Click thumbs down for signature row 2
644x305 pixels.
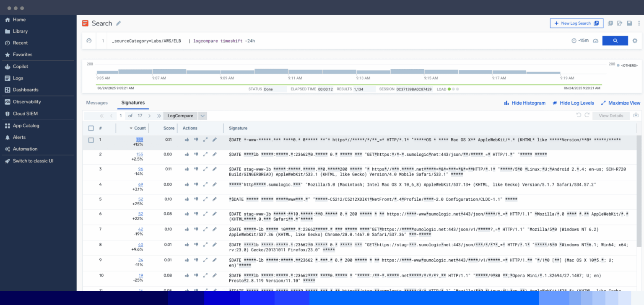[196, 155]
